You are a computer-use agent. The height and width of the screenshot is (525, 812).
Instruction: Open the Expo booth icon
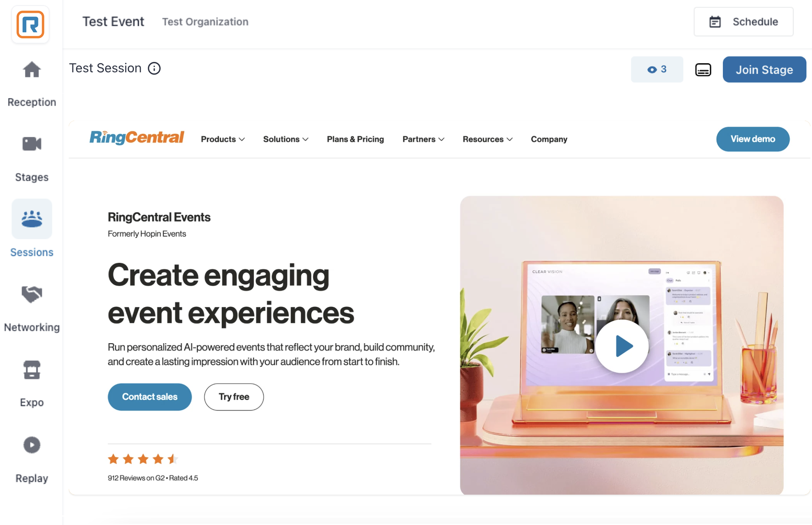pos(32,370)
